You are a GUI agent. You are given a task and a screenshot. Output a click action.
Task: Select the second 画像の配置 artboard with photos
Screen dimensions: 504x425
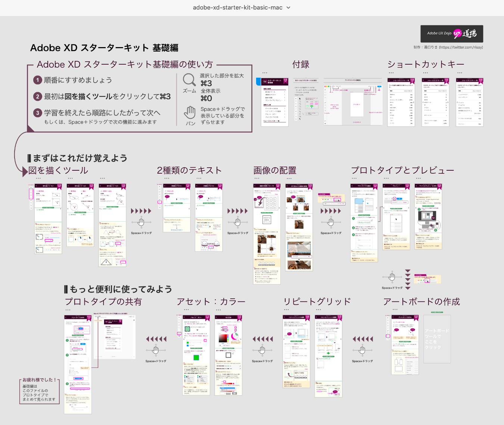coord(299,227)
